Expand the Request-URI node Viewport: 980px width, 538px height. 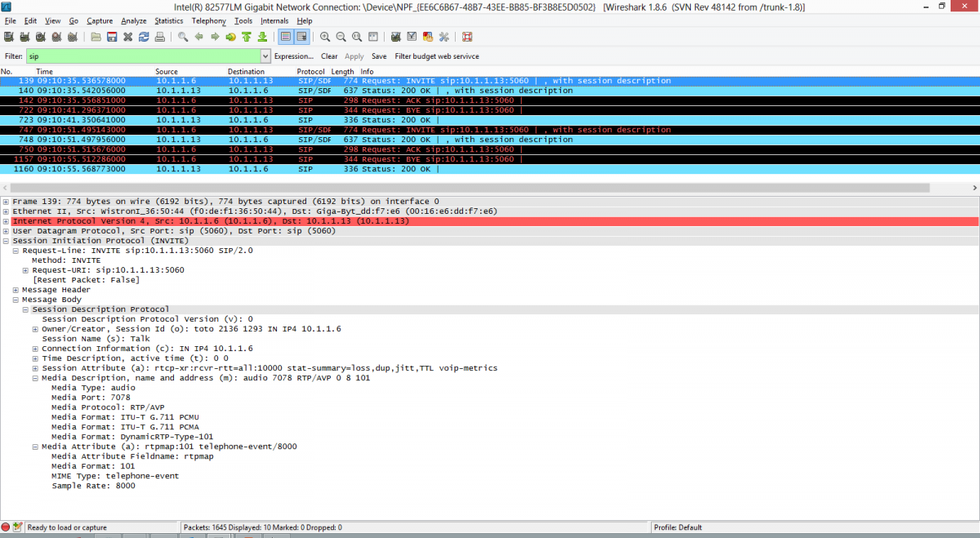25,270
